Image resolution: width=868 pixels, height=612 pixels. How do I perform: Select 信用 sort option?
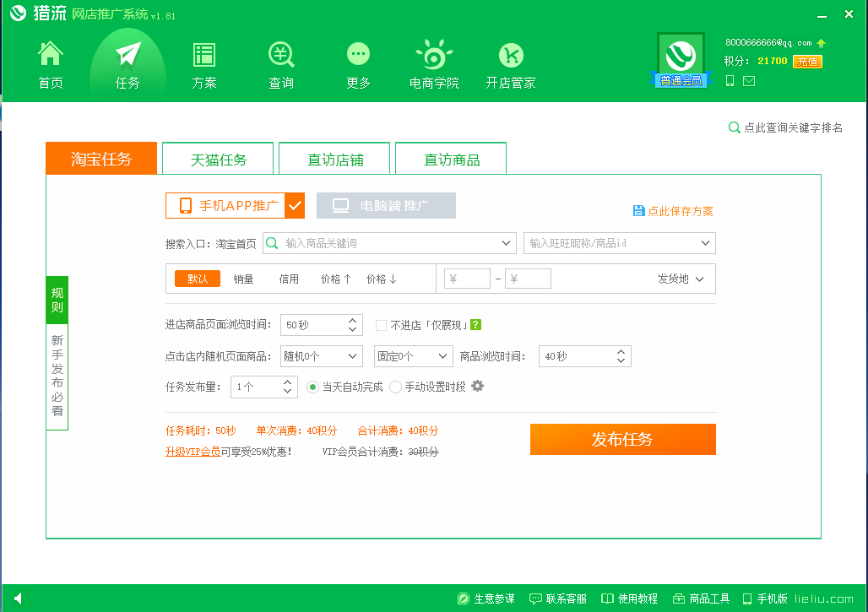pyautogui.click(x=289, y=279)
